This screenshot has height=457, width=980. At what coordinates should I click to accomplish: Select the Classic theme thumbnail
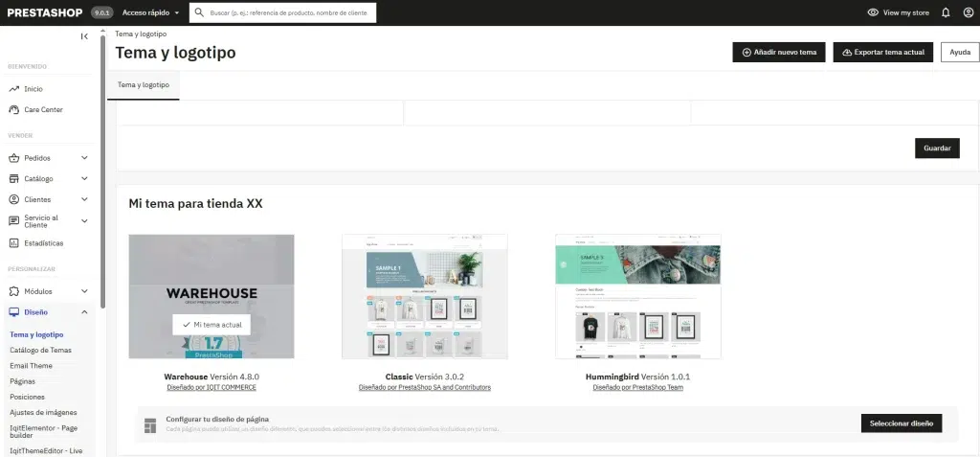point(424,296)
